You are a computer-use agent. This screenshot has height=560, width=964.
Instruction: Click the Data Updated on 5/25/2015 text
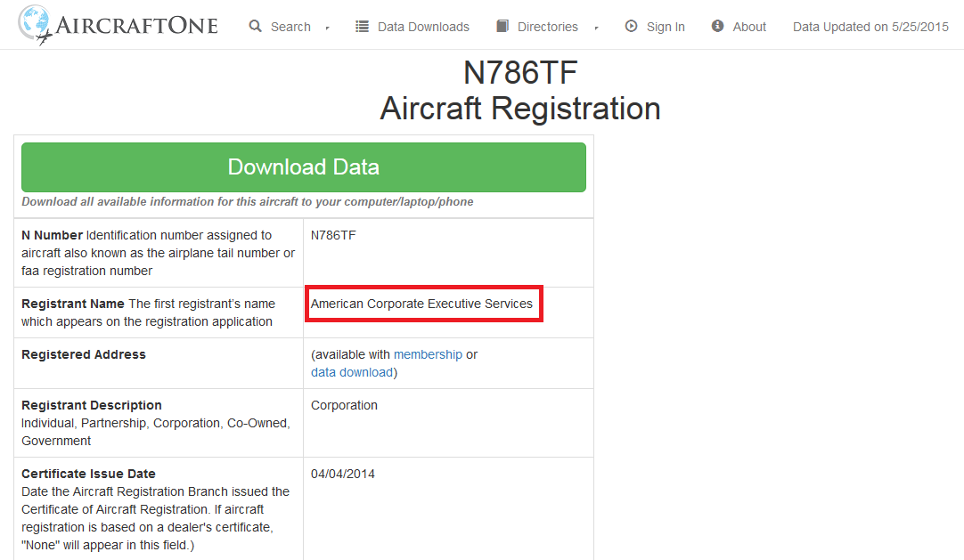tap(870, 27)
